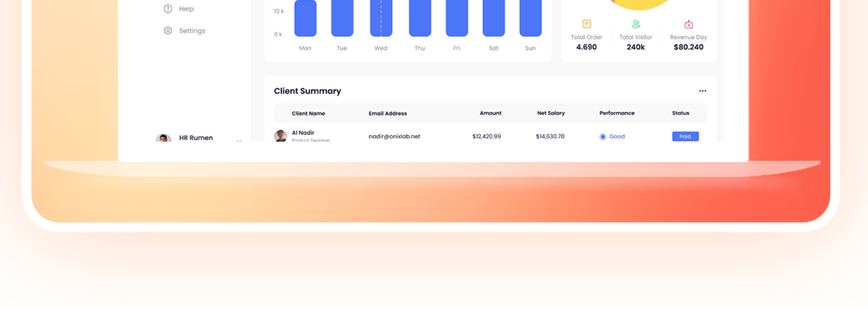Viewport: 868px width, 309px height.
Task: Click the Paid status button
Action: coord(686,136)
